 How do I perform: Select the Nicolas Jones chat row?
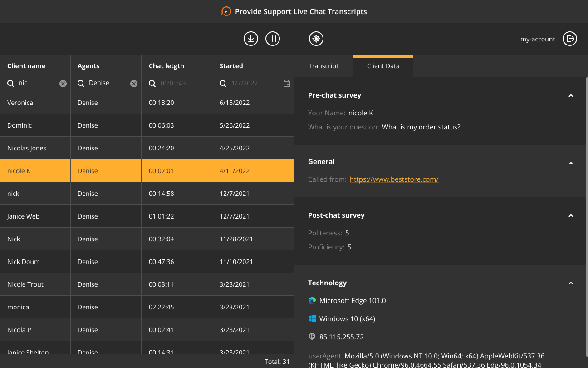click(x=35, y=148)
